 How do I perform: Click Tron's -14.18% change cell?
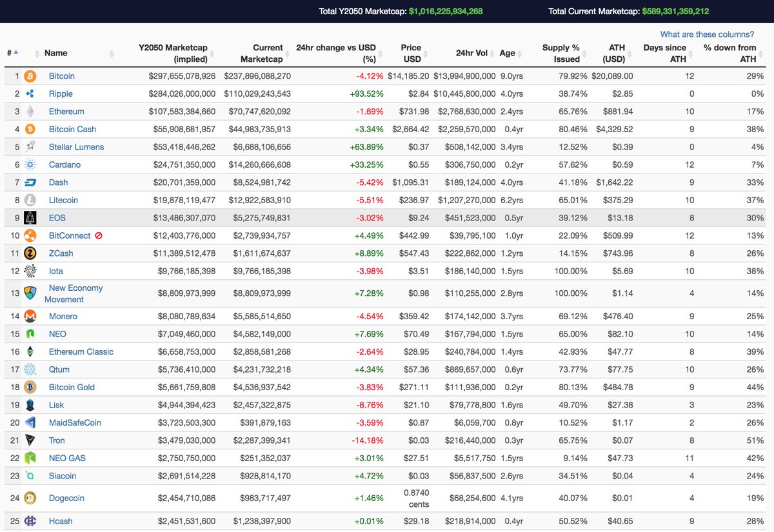(x=368, y=440)
